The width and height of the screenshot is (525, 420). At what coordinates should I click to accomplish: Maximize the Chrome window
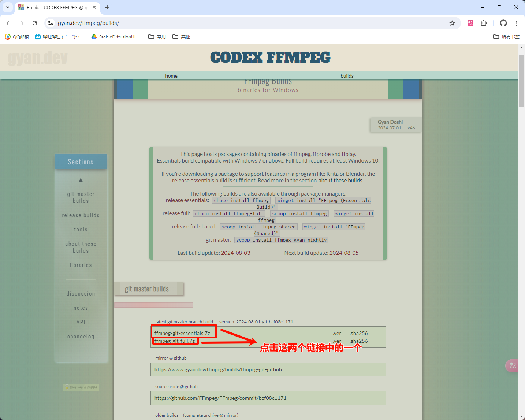499,7
